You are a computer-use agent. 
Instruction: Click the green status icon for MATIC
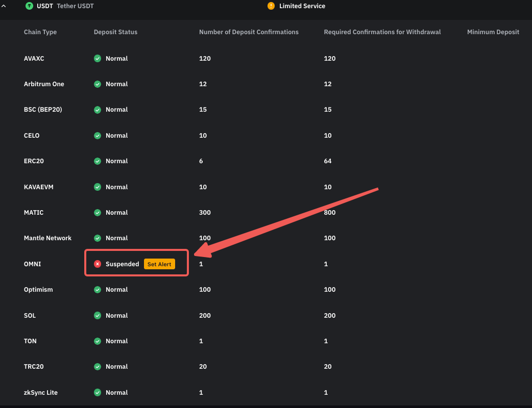(x=98, y=213)
